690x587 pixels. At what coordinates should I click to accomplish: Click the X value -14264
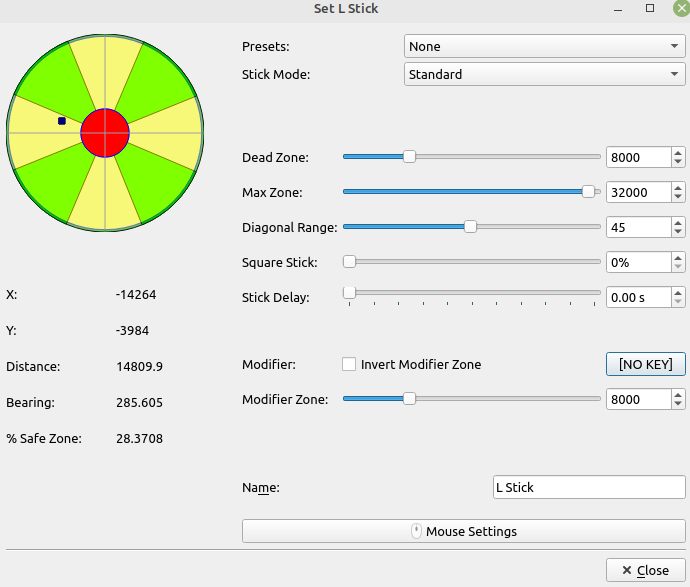pos(136,294)
